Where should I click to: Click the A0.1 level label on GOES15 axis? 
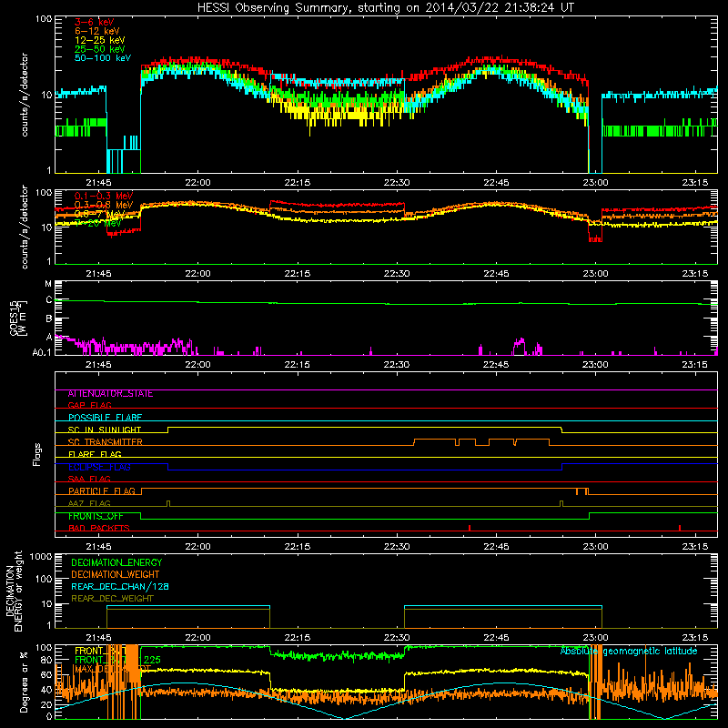[42, 352]
